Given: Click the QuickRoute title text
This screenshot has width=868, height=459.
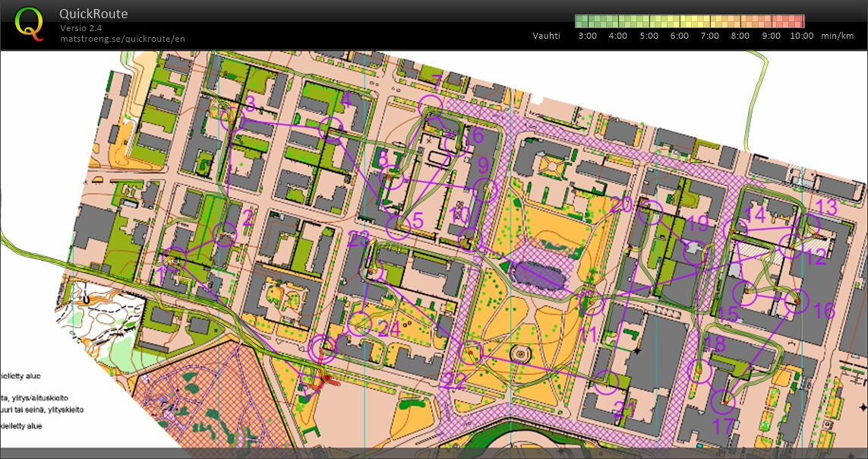Looking at the screenshot, I should click(x=93, y=14).
